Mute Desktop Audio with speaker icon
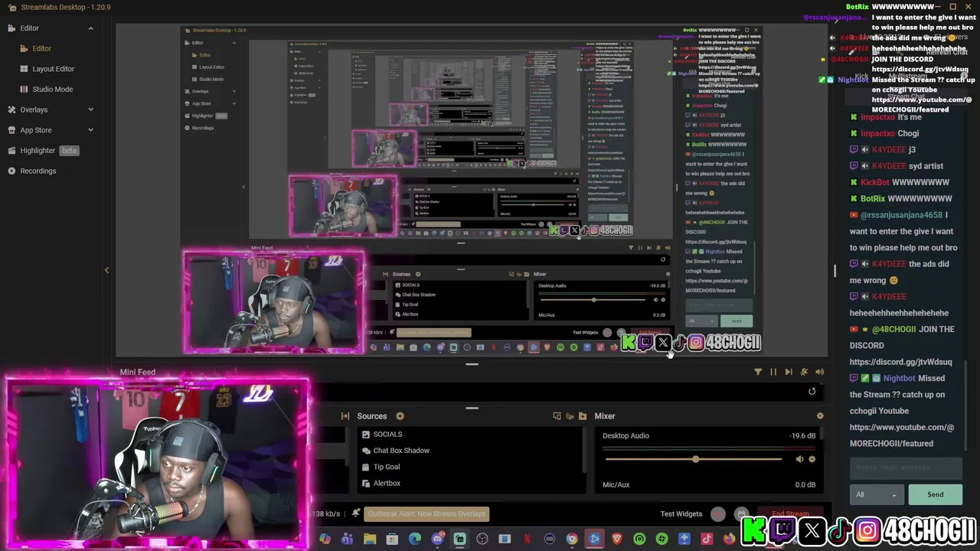The image size is (980, 551). coord(799,459)
